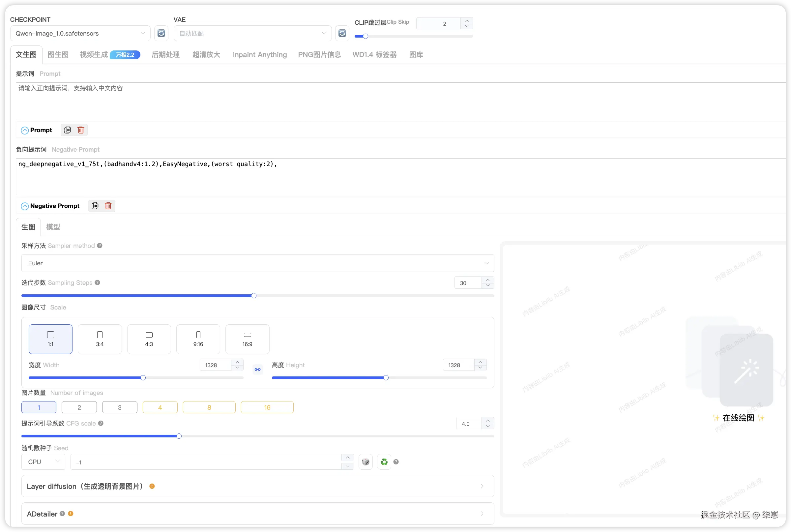Set number of images to 4
Screen dimensions: 791x532
[160, 407]
